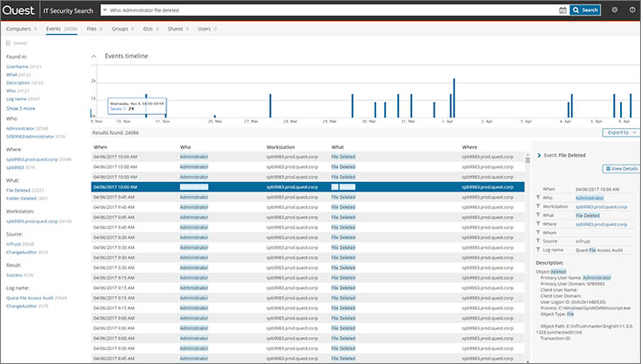Click the Show 5 more link
641x364 pixels.
coord(20,109)
